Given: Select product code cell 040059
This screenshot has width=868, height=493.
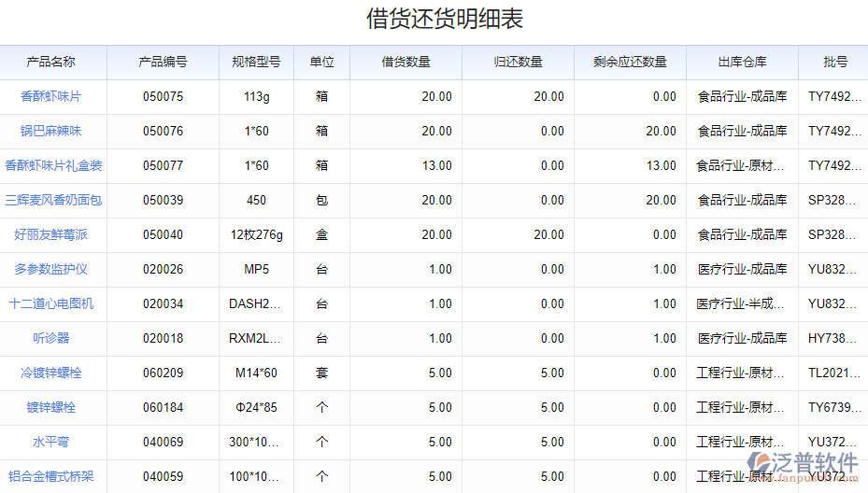Looking at the screenshot, I should click(x=163, y=476).
